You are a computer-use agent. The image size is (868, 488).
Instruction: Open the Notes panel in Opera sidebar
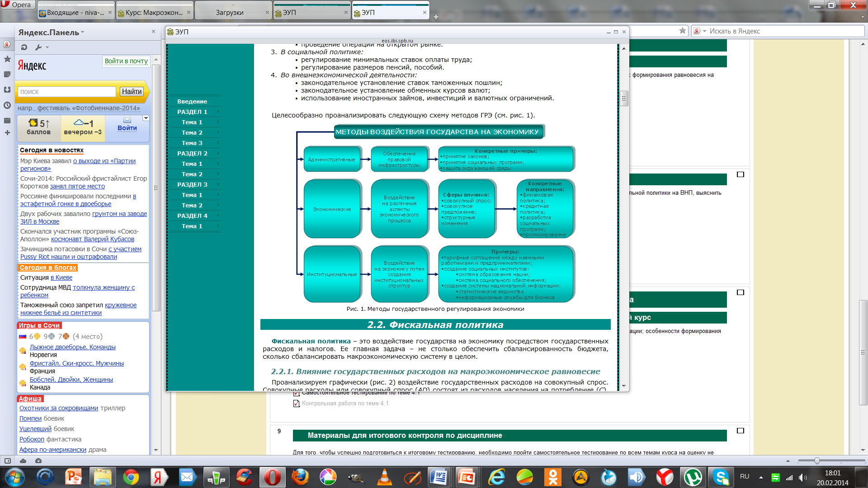click(7, 74)
